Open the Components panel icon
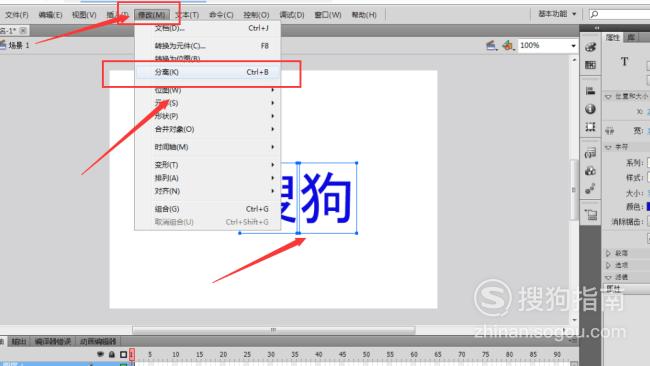This screenshot has width=650, height=366. tap(590, 171)
